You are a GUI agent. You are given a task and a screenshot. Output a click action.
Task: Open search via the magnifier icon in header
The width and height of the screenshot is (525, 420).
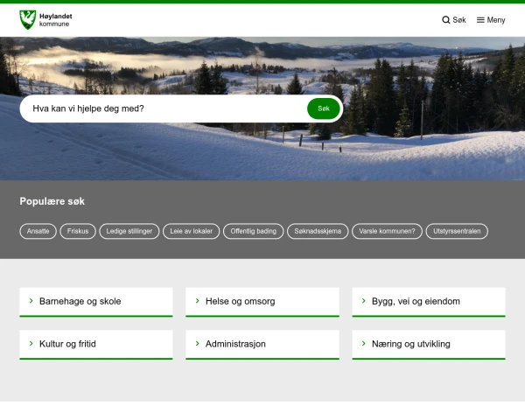[446, 20]
